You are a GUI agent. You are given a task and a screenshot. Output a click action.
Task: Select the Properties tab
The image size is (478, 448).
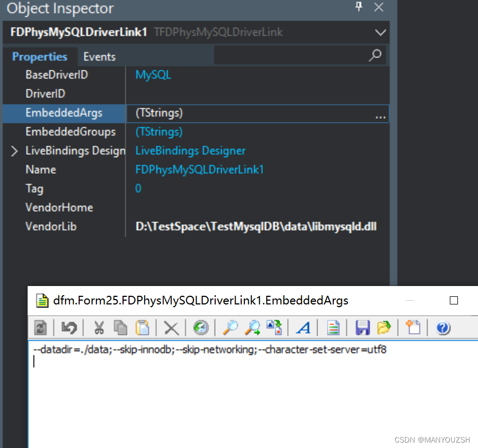pos(40,57)
